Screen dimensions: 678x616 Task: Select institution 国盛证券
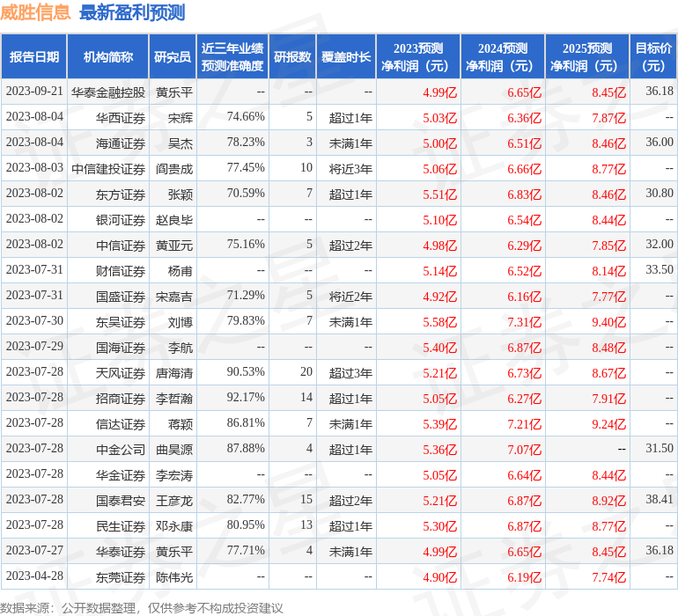point(121,296)
